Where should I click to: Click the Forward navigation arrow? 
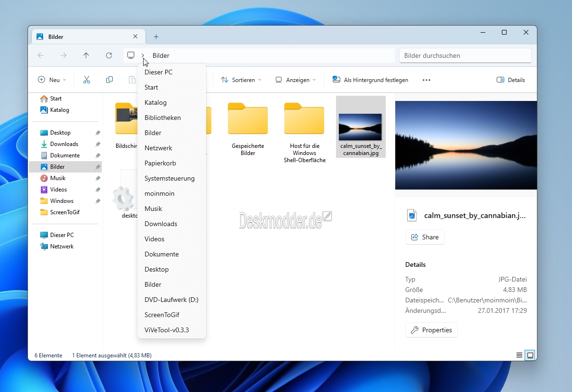[x=64, y=55]
